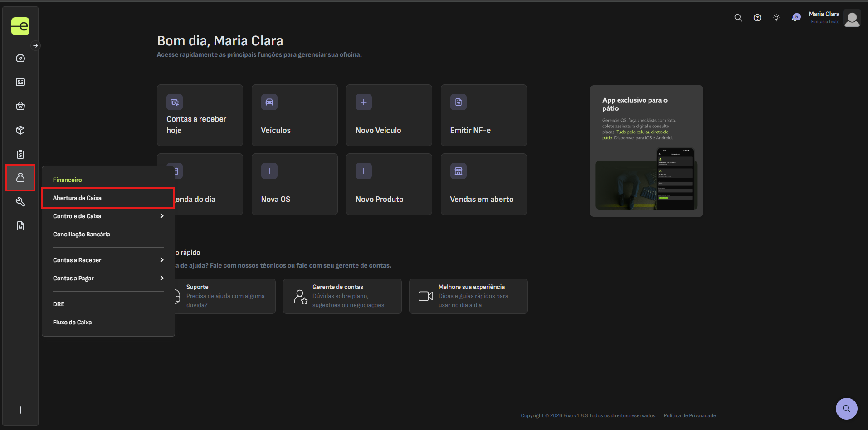This screenshot has width=868, height=430.
Task: Click the video camera icon for guides
Action: (426, 296)
